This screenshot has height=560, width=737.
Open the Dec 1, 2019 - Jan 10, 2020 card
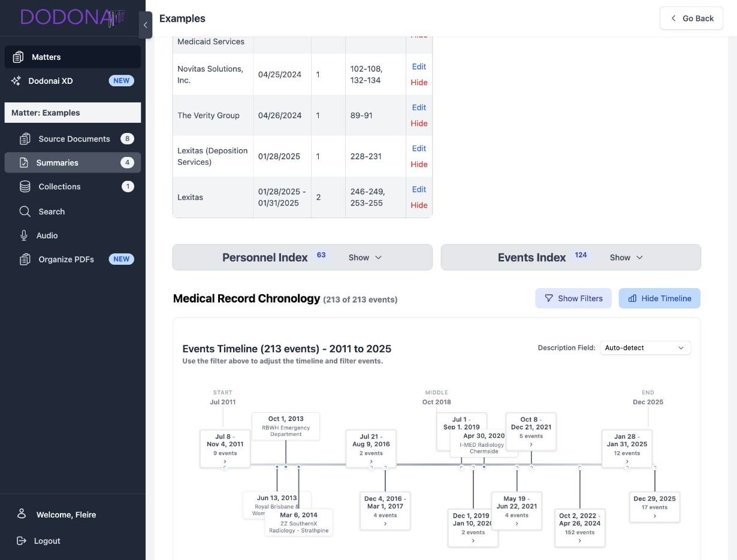click(x=473, y=528)
